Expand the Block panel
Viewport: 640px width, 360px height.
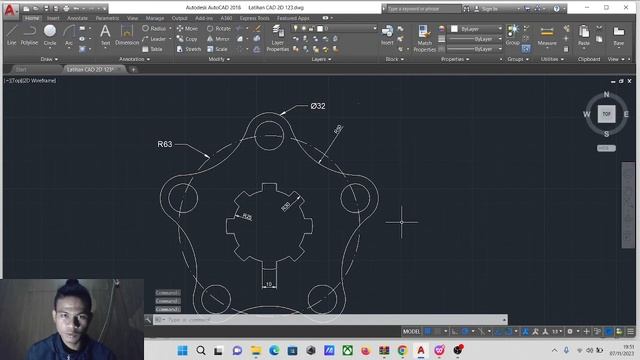coord(395,59)
